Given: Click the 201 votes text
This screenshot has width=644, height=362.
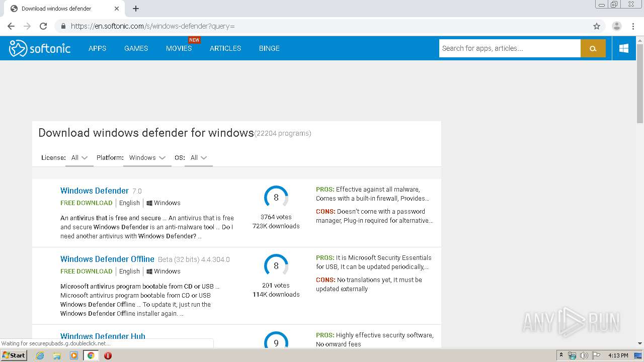Looking at the screenshot, I should click(276, 286).
